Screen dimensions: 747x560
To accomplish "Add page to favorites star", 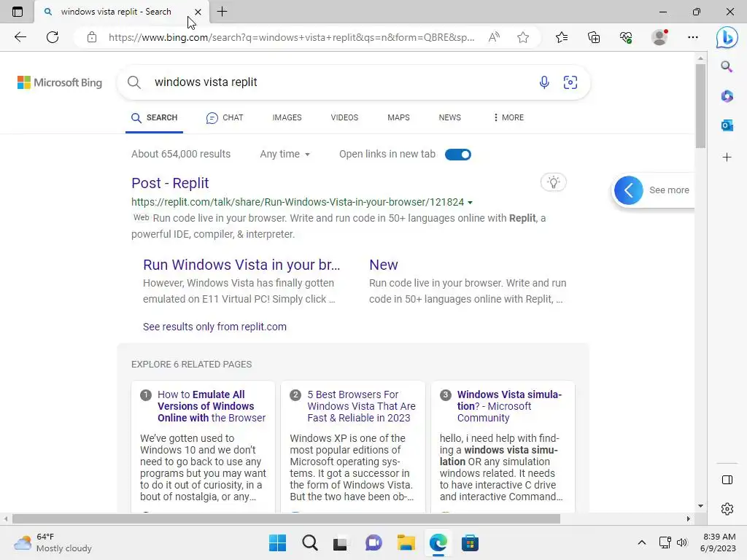I will coord(523,37).
